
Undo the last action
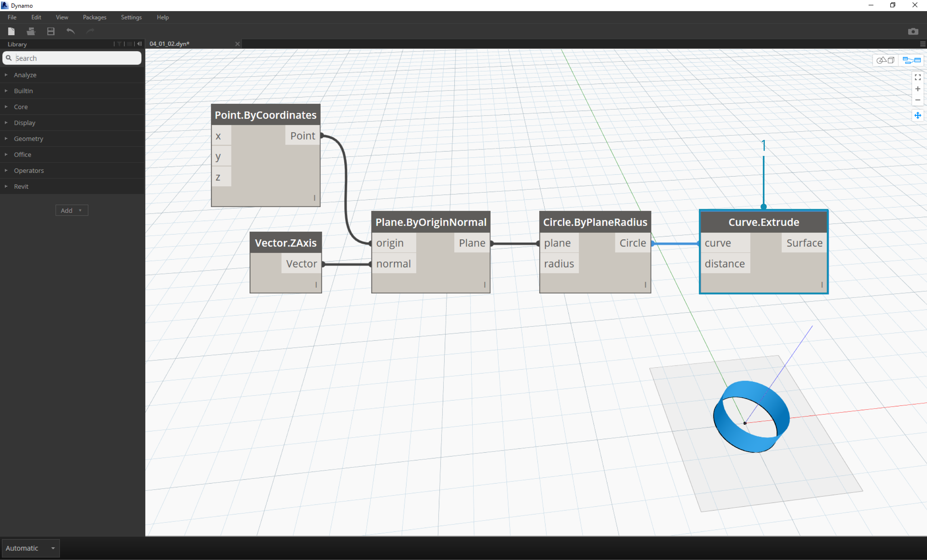coord(70,31)
